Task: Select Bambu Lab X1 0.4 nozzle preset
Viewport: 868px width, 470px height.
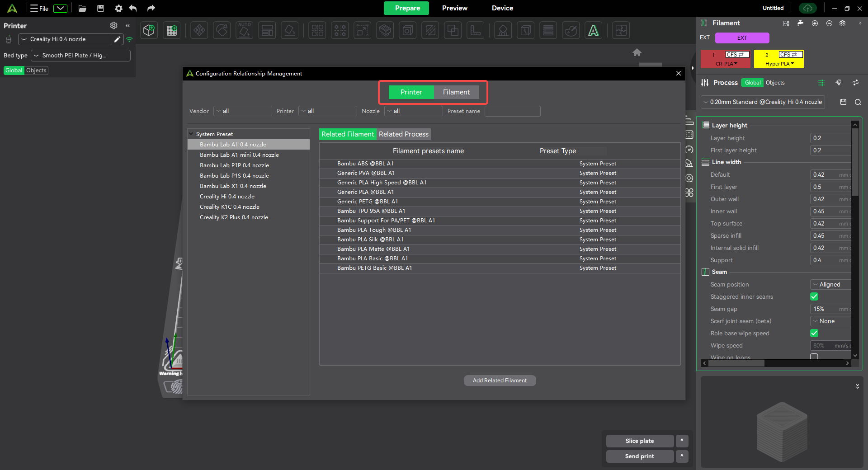Action: pos(249,186)
